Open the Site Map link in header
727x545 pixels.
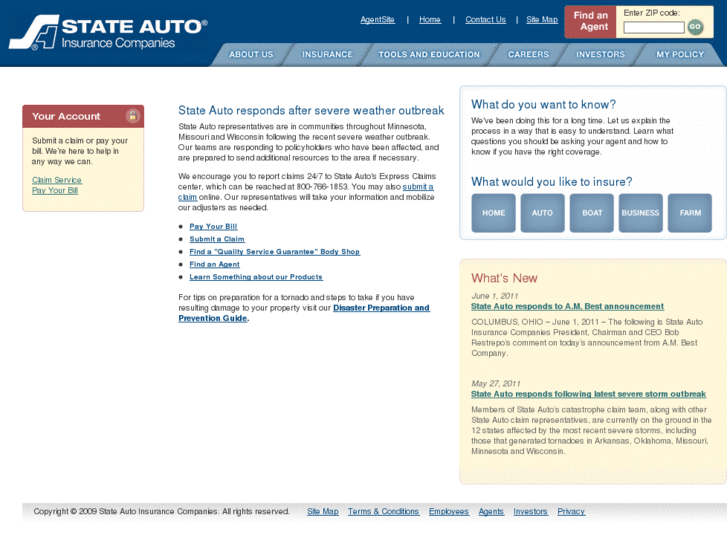tap(542, 19)
